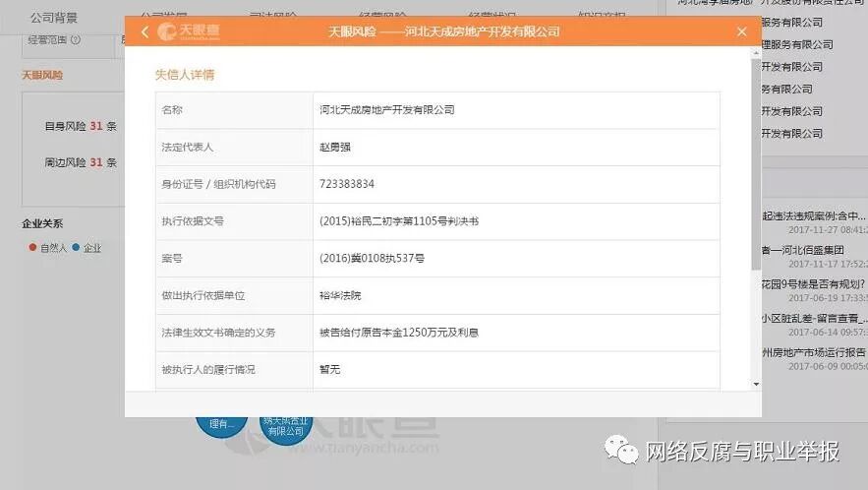Click the 执行依据文号 label cell
Image resolution: width=868 pixels, height=490 pixels.
[x=234, y=221]
